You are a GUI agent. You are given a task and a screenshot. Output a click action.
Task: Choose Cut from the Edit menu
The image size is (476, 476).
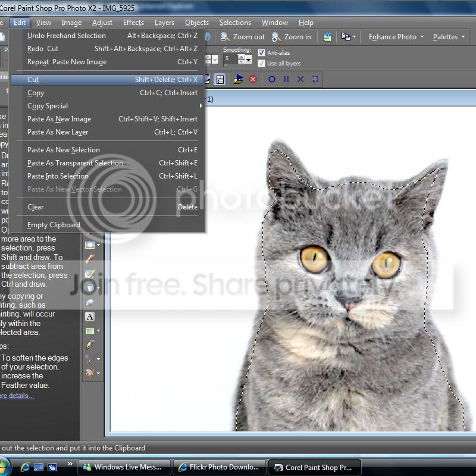pyautogui.click(x=33, y=80)
